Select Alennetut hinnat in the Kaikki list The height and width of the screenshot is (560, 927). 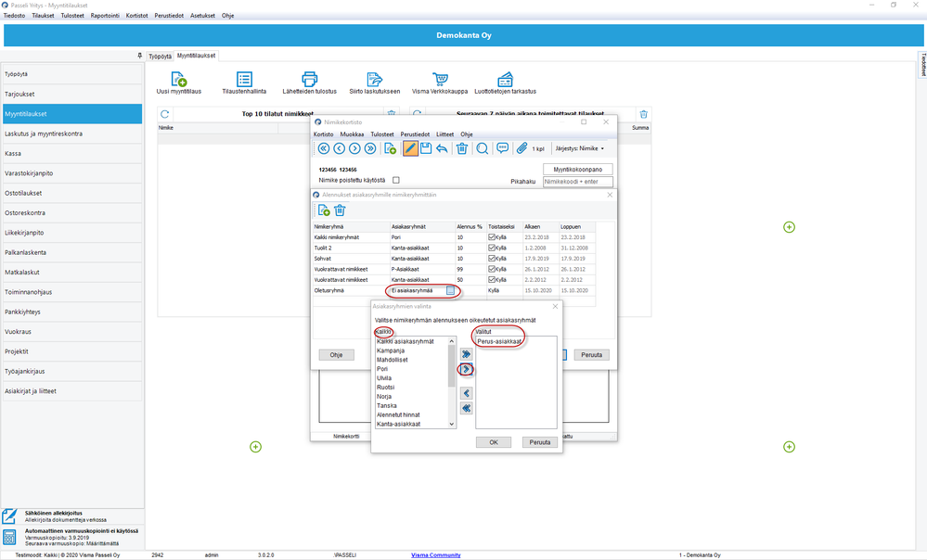coord(398,414)
